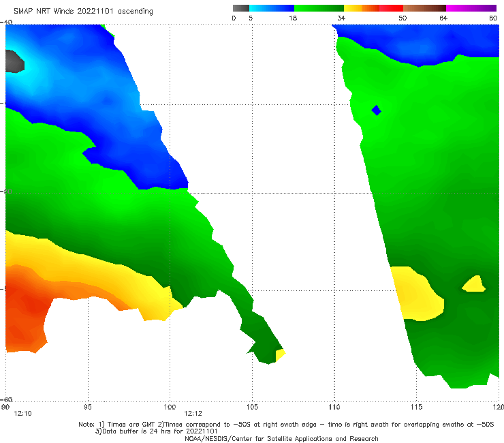Image resolution: width=504 pixels, height=443 pixels.
Task: Click the color bar label '64'
Action: (443, 18)
